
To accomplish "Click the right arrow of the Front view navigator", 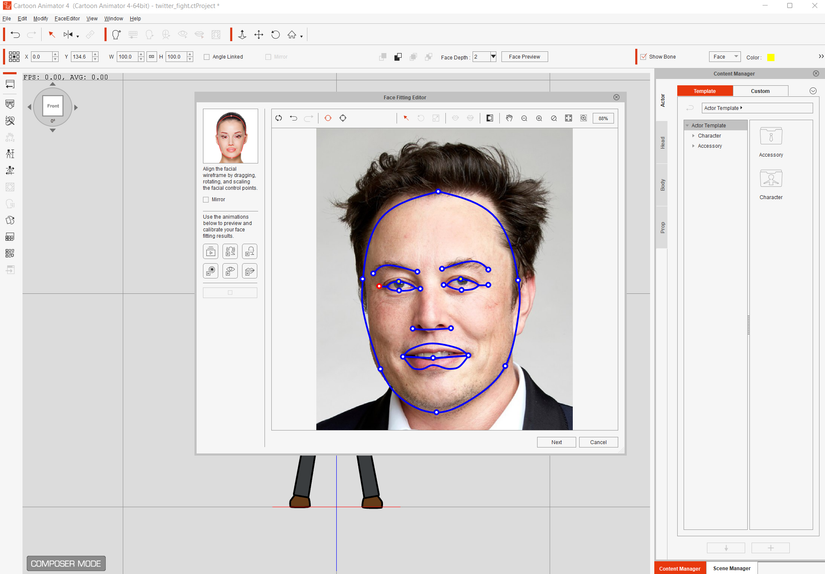I will [x=76, y=107].
